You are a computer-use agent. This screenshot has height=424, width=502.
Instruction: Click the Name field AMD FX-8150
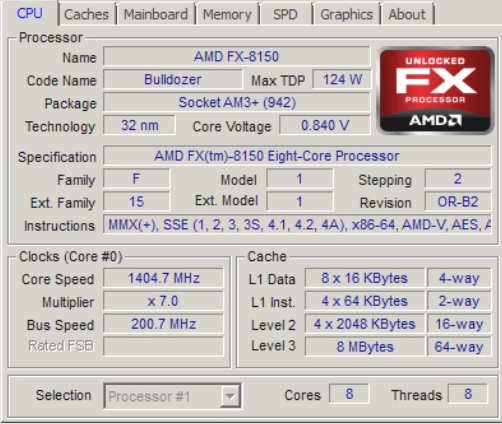[x=237, y=56]
